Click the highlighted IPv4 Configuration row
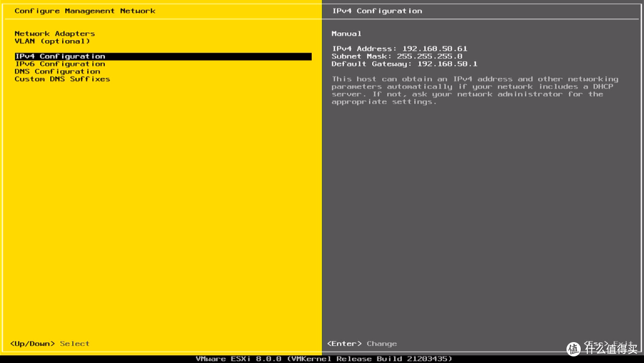Screen dimensions: 644x363 pos(60,57)
